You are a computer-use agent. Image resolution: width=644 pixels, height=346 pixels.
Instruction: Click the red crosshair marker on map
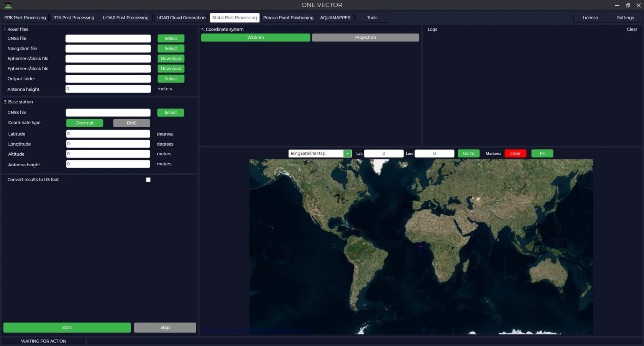[421, 247]
